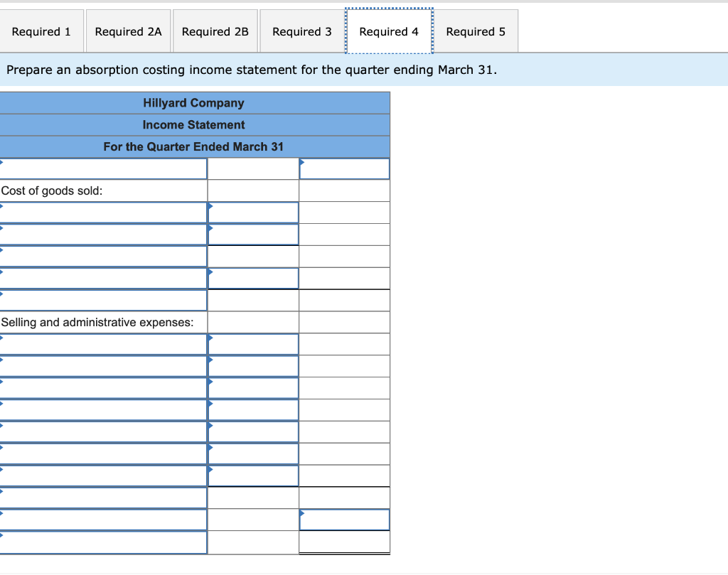This screenshot has height=575, width=728.
Task: Open third label dropdown under Selling and administrative expenses
Action: click(103, 388)
